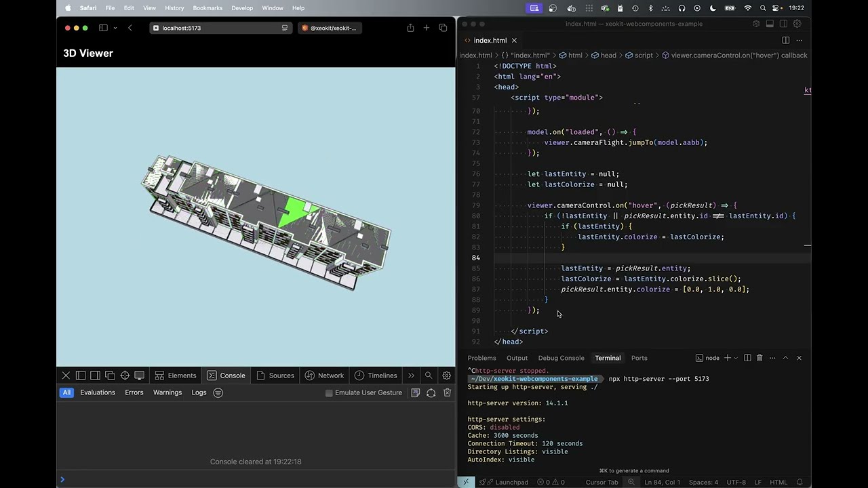Open remote window icon in status bar
868x488 pixels.
click(x=465, y=483)
